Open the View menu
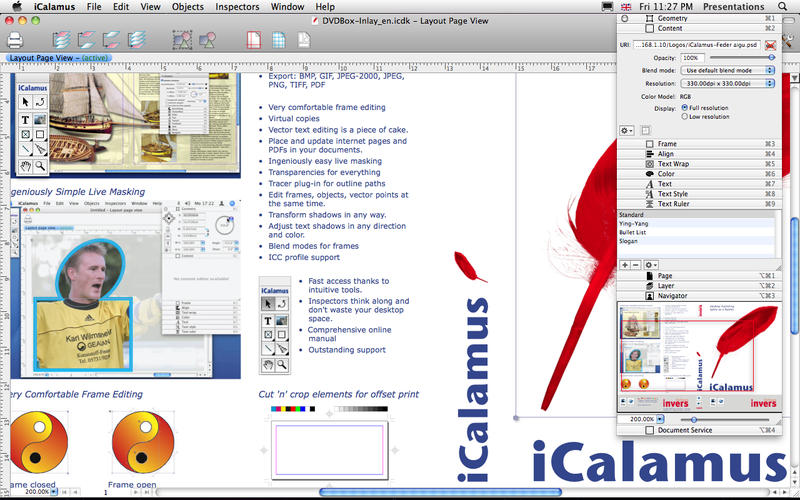 tap(151, 7)
